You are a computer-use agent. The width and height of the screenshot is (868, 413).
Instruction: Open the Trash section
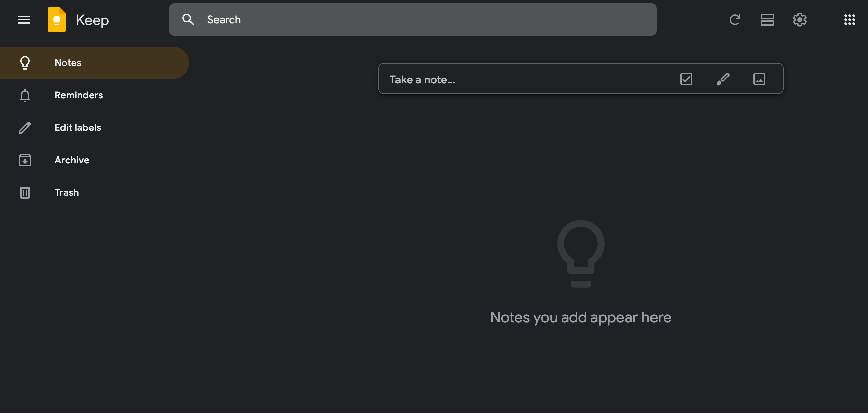click(x=94, y=193)
